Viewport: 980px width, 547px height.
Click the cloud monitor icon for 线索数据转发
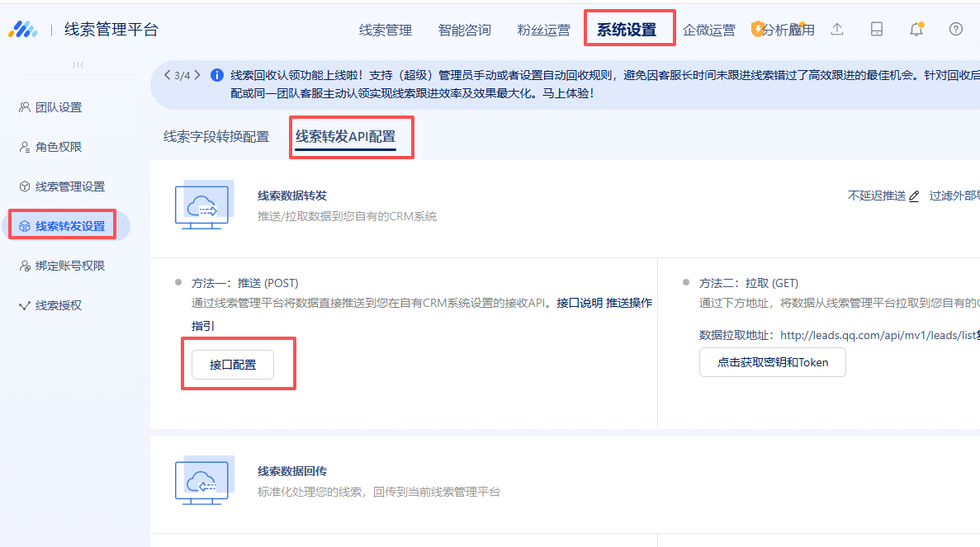203,205
